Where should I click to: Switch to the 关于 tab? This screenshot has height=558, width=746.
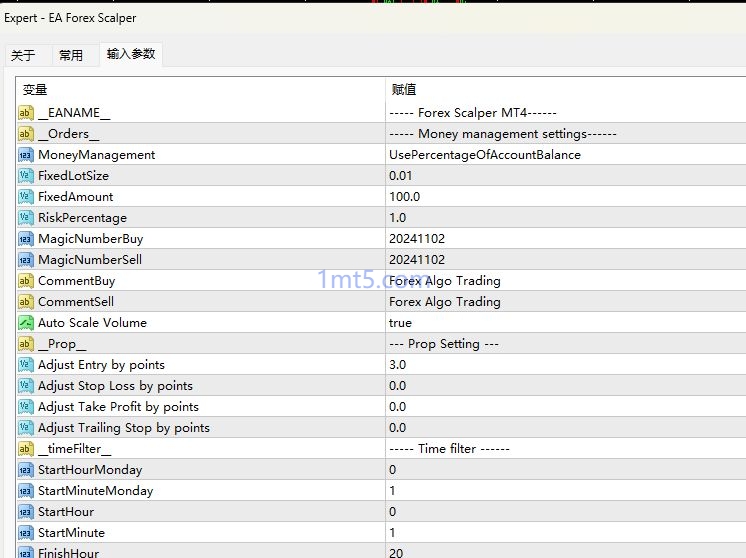click(x=23, y=56)
